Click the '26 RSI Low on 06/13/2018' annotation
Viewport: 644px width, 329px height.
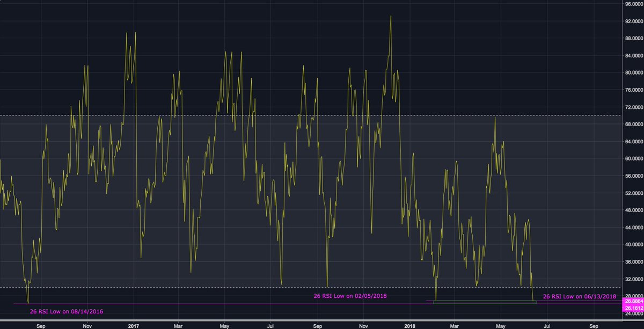pos(580,296)
